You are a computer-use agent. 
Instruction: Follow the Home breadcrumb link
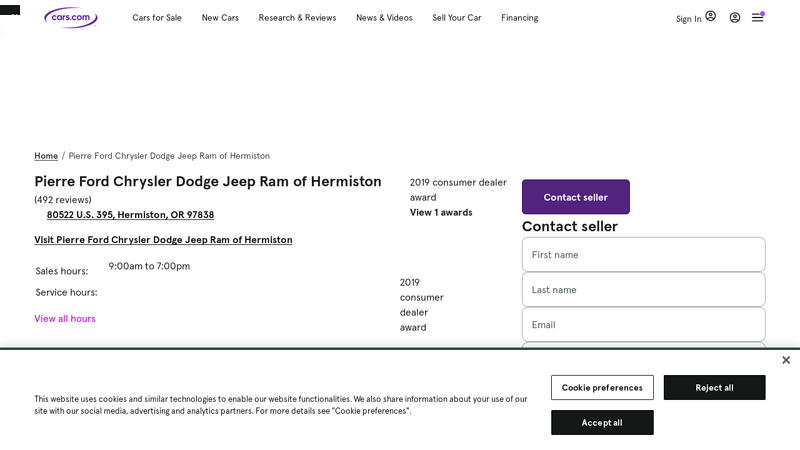coord(46,156)
